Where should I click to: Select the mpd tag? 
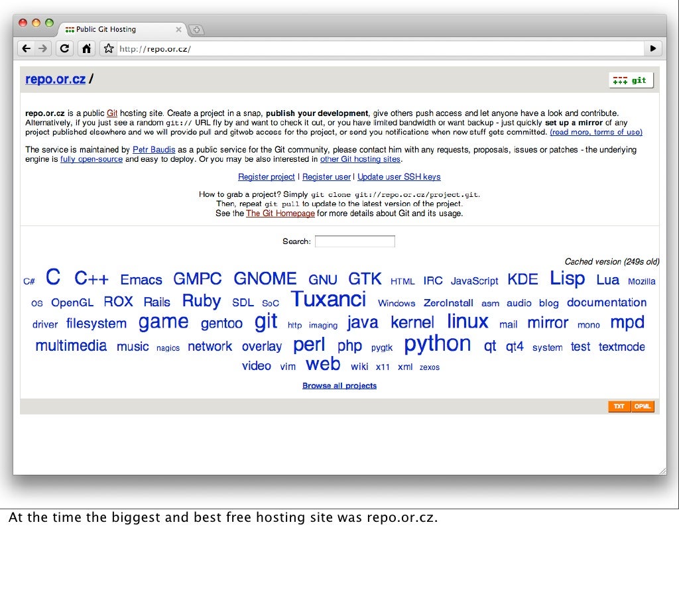tap(627, 323)
